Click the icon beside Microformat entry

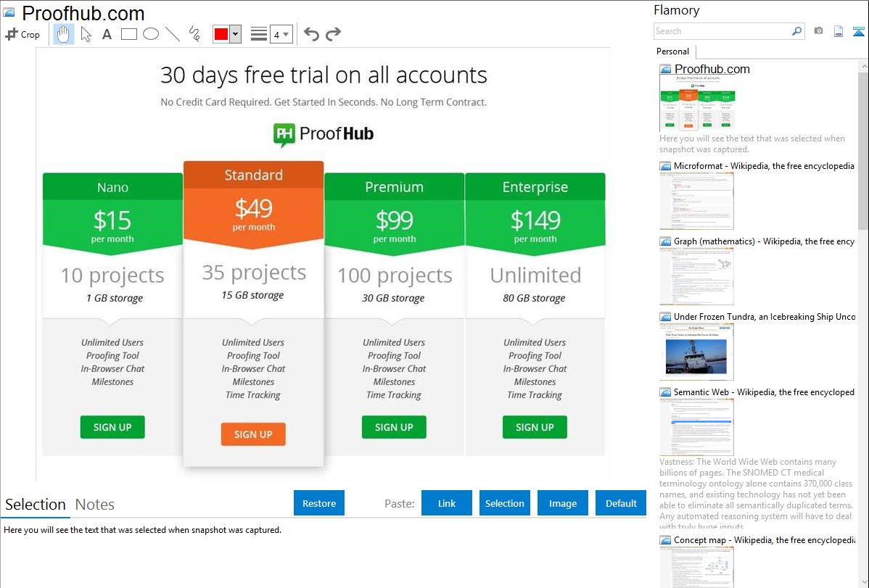665,166
